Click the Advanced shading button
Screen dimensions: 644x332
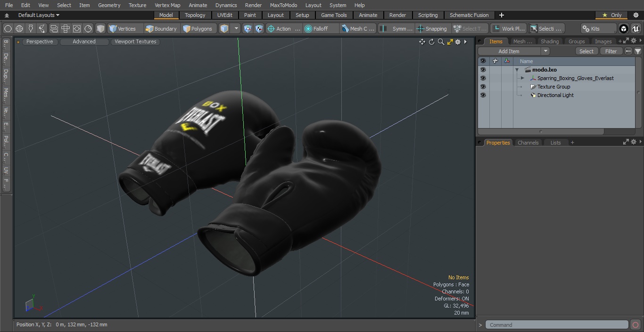84,41
